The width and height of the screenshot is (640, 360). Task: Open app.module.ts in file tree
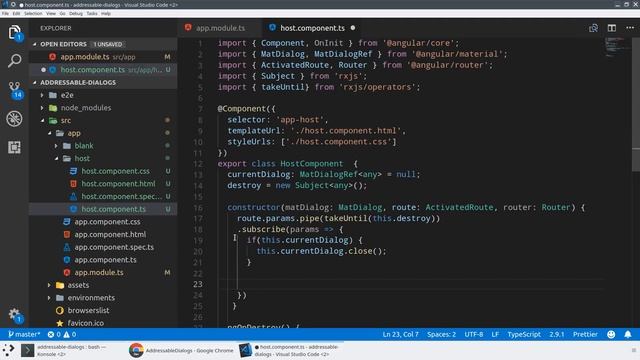click(103, 272)
